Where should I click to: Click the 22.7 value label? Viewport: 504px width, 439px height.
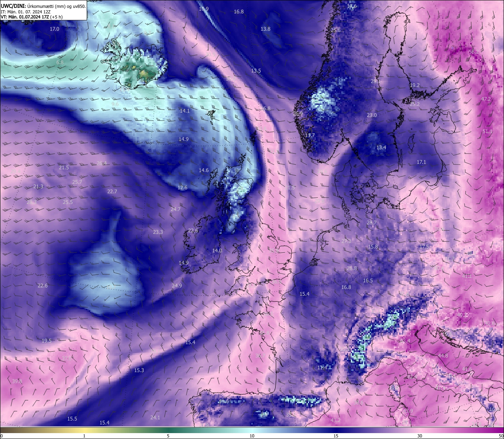point(112,192)
